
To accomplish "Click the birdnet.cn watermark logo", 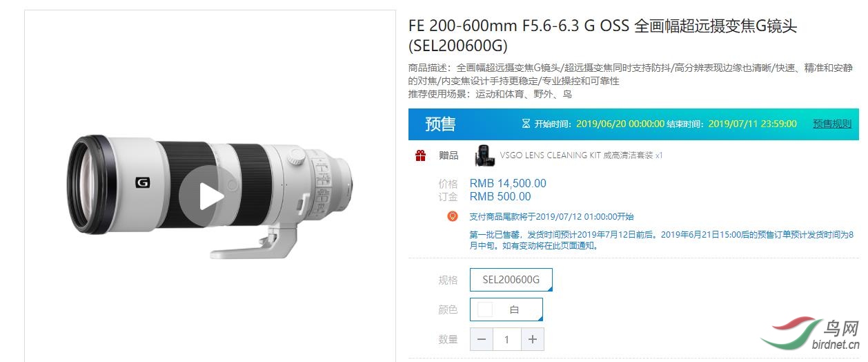I will click(812, 336).
